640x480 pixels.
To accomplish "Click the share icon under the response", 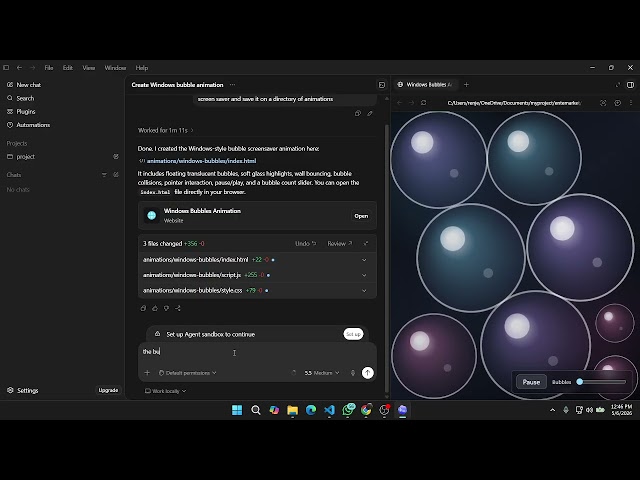I will point(178,308).
